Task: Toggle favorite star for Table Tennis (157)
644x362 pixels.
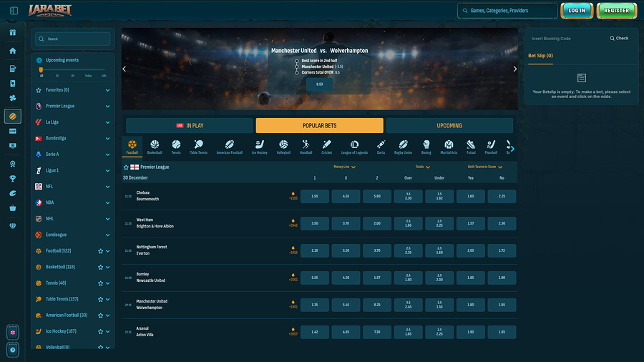Action: (x=100, y=299)
